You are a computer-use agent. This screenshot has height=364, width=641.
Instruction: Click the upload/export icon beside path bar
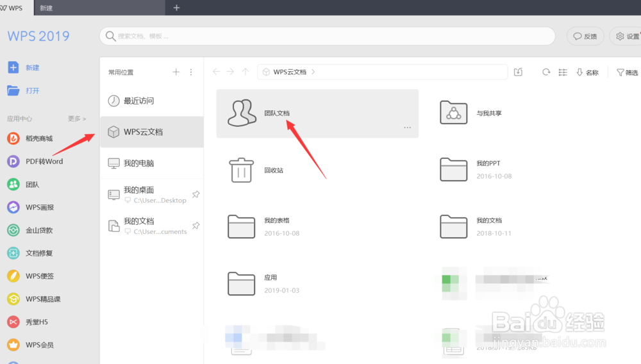519,72
